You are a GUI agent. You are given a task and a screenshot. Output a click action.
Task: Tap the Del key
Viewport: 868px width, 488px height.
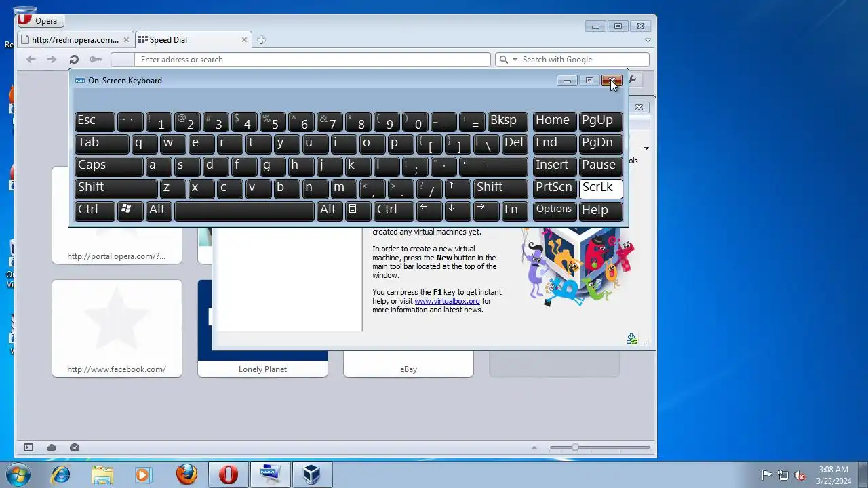pyautogui.click(x=515, y=143)
